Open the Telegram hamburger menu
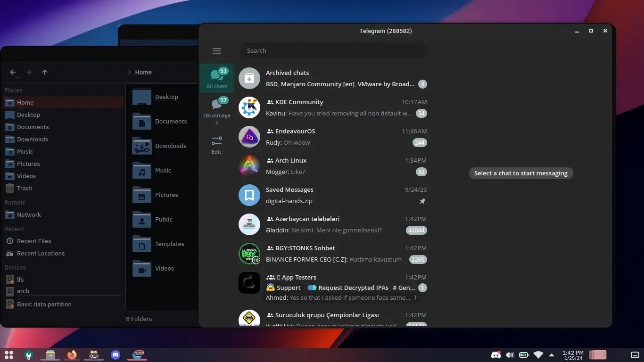The image size is (644, 362). (x=217, y=51)
